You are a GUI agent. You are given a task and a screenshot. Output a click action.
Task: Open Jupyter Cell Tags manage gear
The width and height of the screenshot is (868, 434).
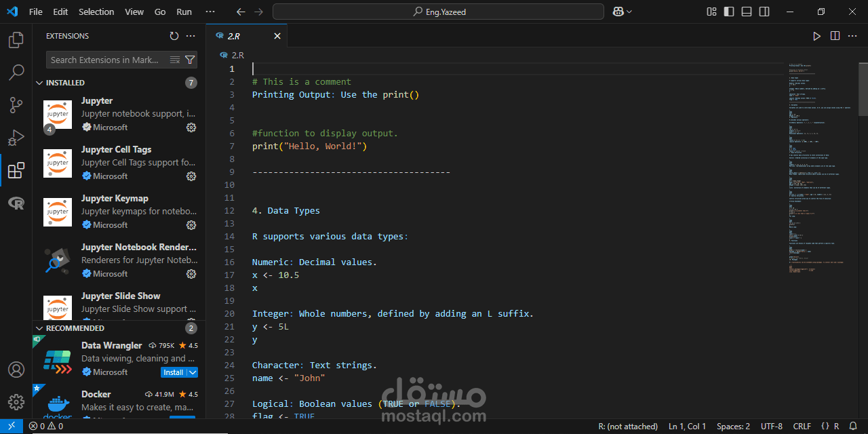click(191, 176)
